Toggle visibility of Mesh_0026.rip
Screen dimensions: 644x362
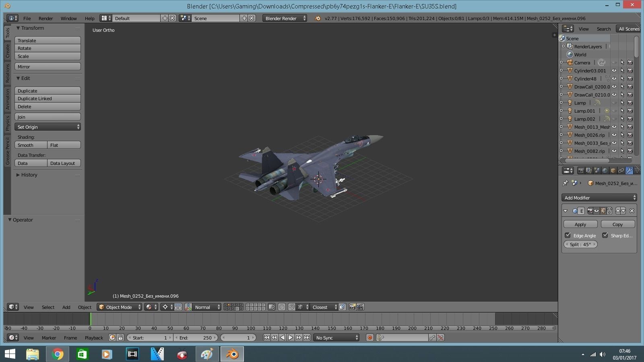pyautogui.click(x=614, y=135)
